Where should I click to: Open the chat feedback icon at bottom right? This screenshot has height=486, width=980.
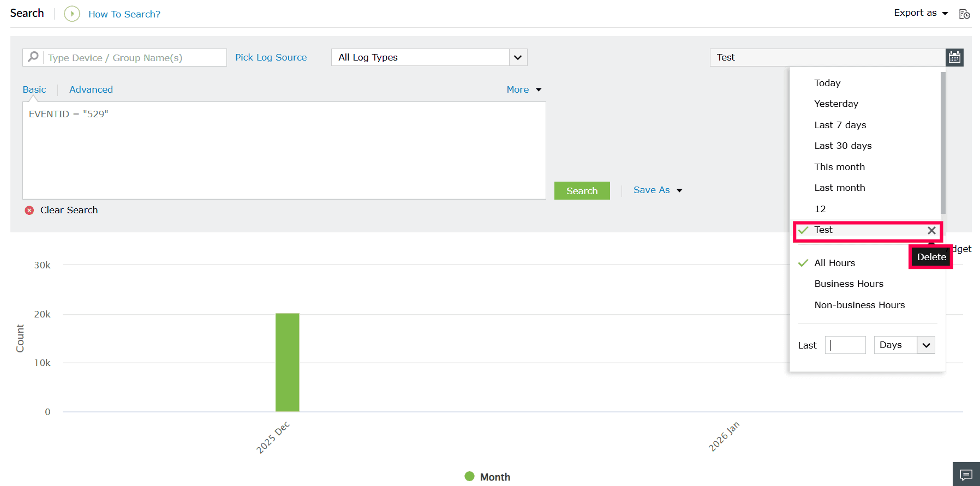[966, 475]
